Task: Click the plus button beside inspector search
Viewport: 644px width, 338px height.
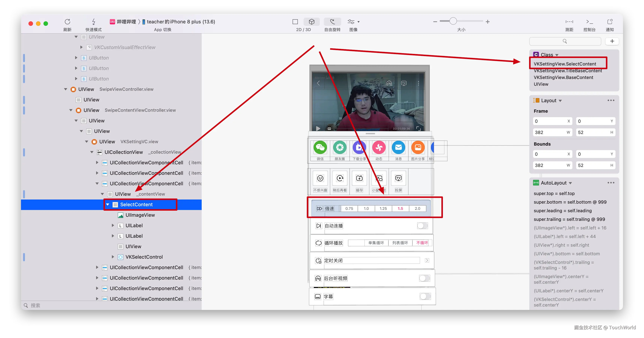Action: click(x=612, y=41)
